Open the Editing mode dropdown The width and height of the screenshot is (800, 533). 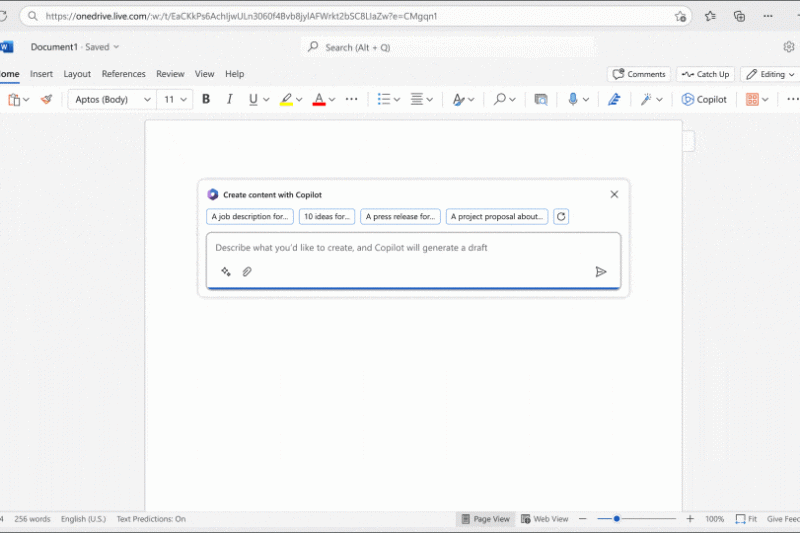coord(770,74)
